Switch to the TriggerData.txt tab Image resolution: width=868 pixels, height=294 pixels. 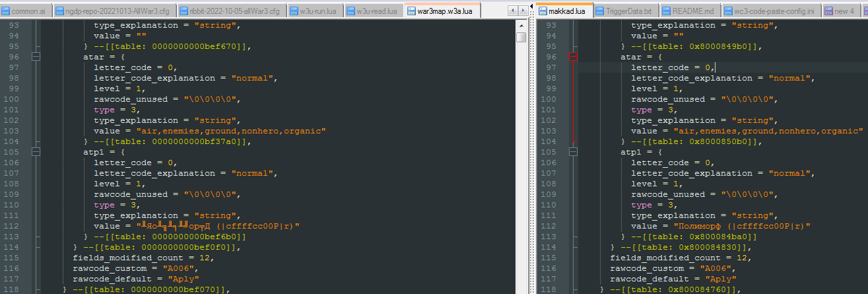(625, 11)
